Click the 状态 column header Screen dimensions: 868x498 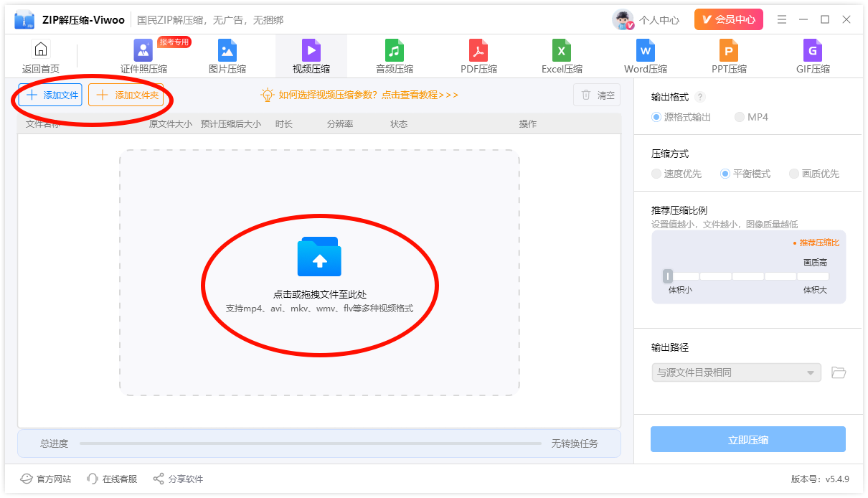click(x=399, y=124)
